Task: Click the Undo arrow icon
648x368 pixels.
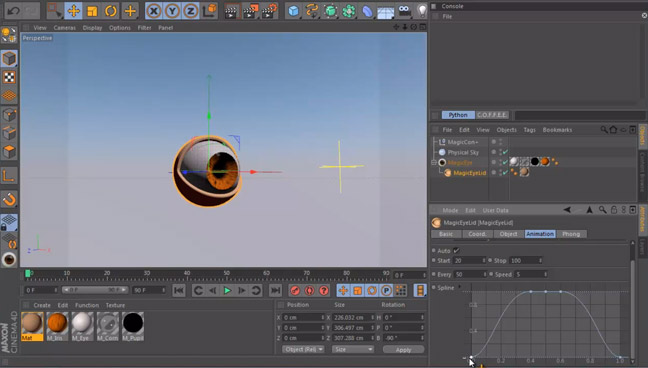Action: click(x=13, y=11)
